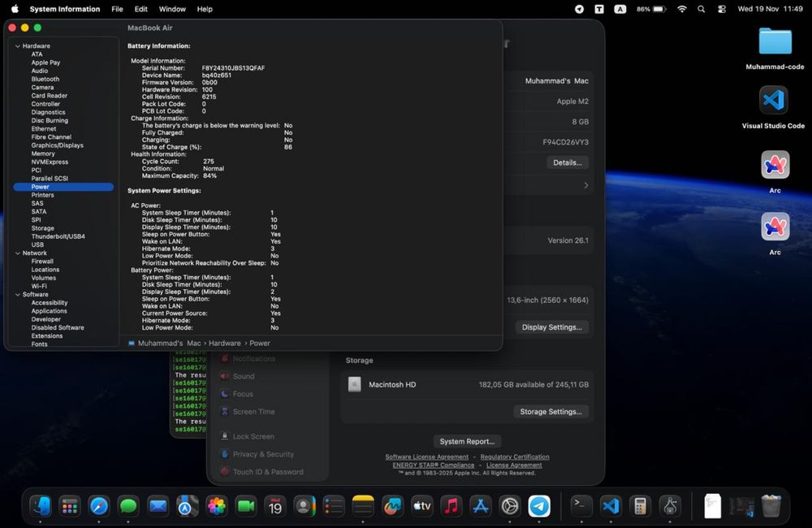This screenshot has width=812, height=528.
Task: Open Contacts from the Dock
Action: point(304,506)
